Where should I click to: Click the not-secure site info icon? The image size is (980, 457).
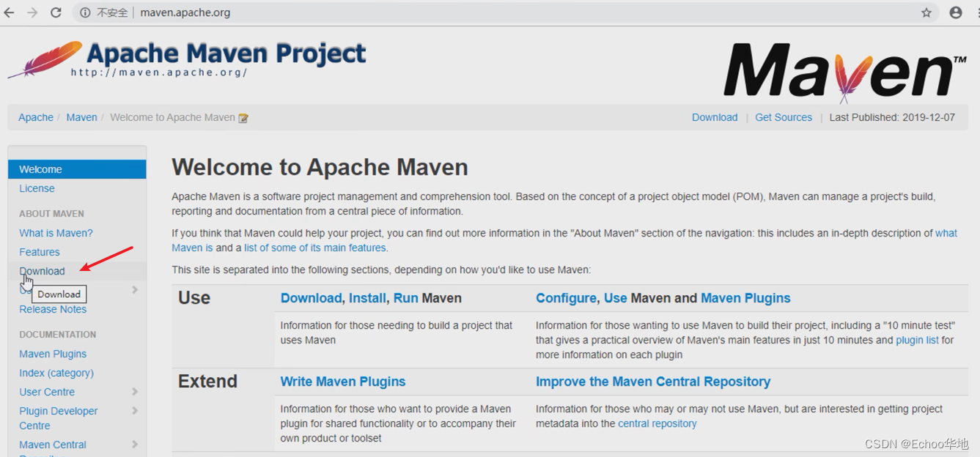pos(85,12)
